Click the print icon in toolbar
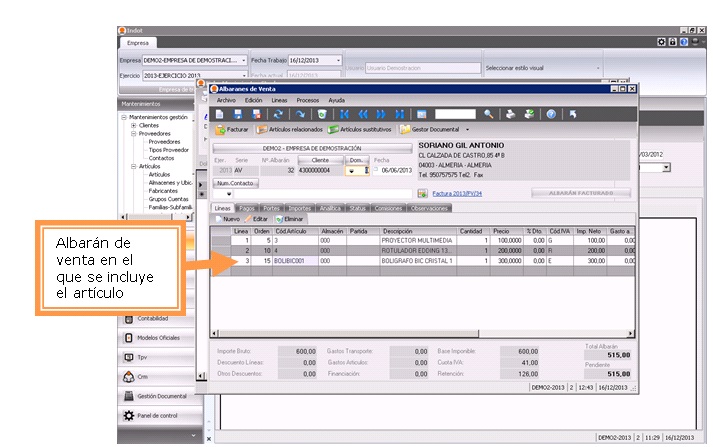Image resolution: width=713 pixels, height=447 pixels. [510, 114]
